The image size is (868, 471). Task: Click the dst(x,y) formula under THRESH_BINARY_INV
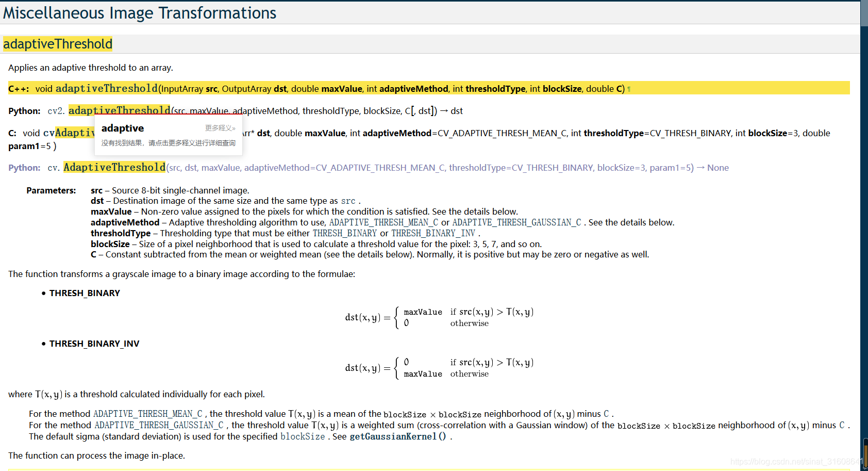point(439,368)
